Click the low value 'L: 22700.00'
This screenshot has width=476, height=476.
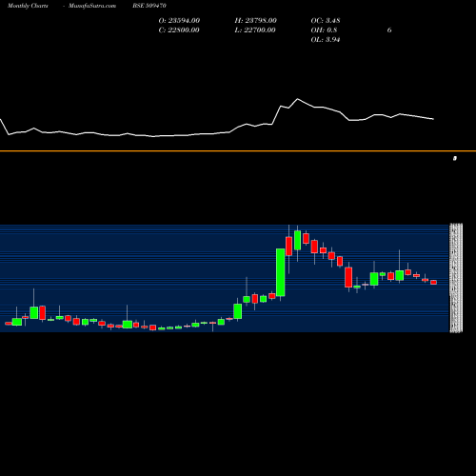pos(255,30)
